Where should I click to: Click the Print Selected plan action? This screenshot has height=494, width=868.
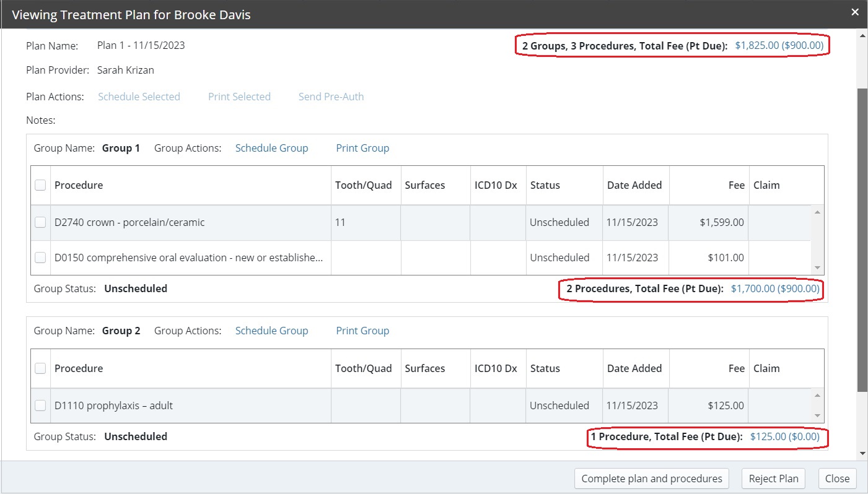tap(239, 97)
